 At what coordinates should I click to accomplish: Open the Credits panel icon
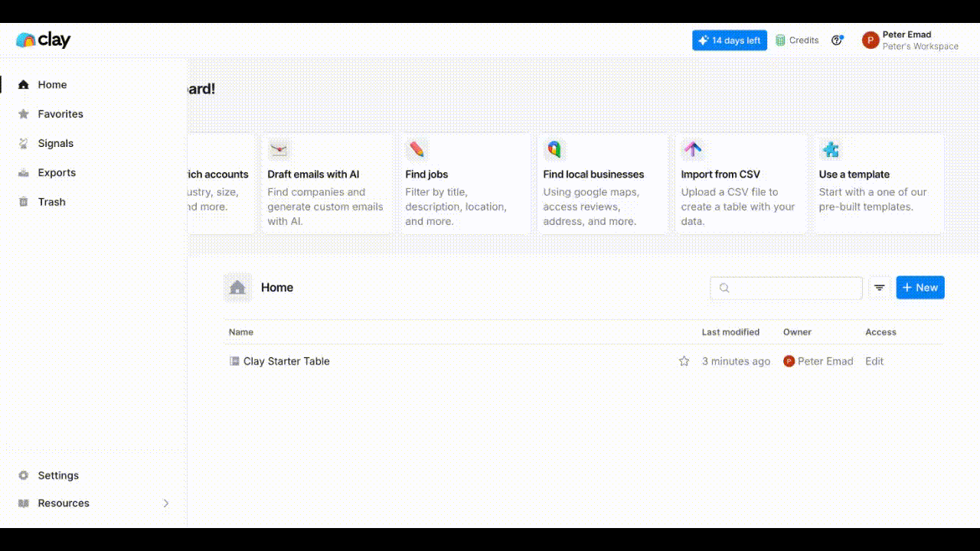point(782,40)
